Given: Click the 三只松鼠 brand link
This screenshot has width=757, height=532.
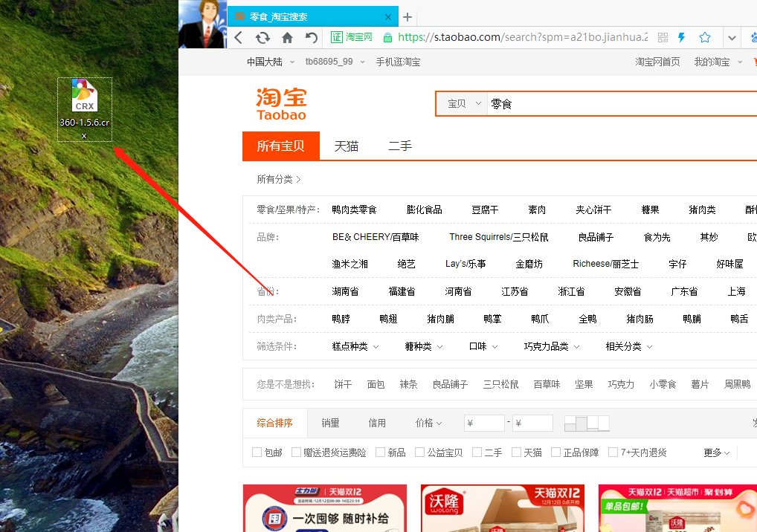Looking at the screenshot, I should pos(499,237).
